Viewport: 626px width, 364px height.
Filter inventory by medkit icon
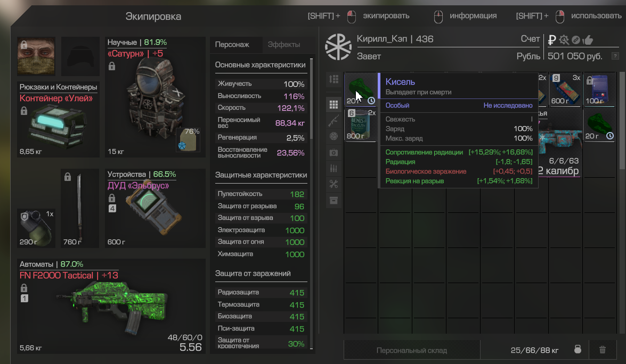[x=334, y=153]
